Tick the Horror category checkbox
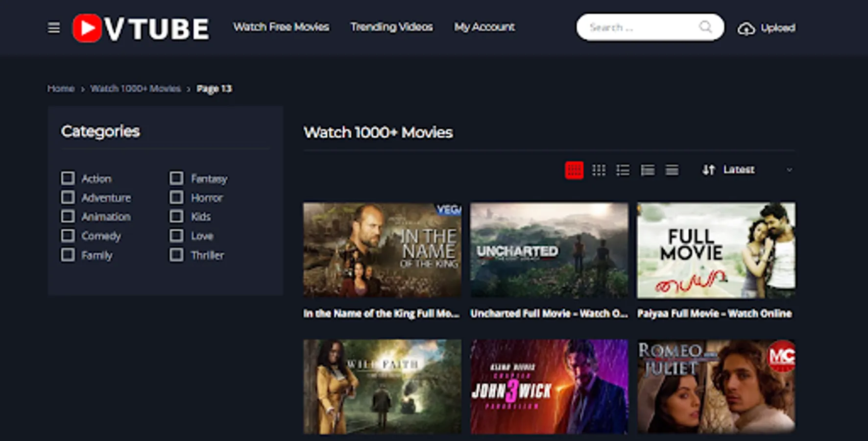This screenshot has width=868, height=441. pos(176,197)
